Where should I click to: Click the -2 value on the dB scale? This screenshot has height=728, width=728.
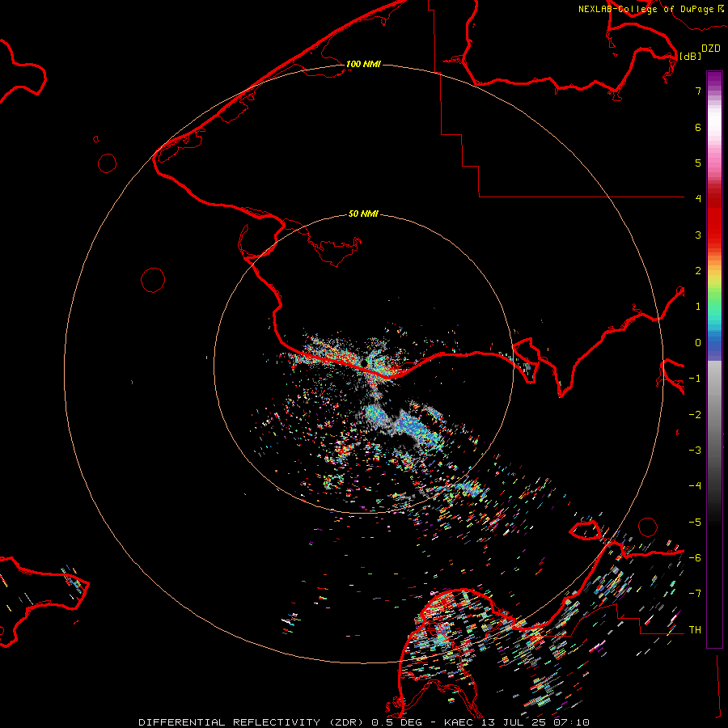(695, 415)
